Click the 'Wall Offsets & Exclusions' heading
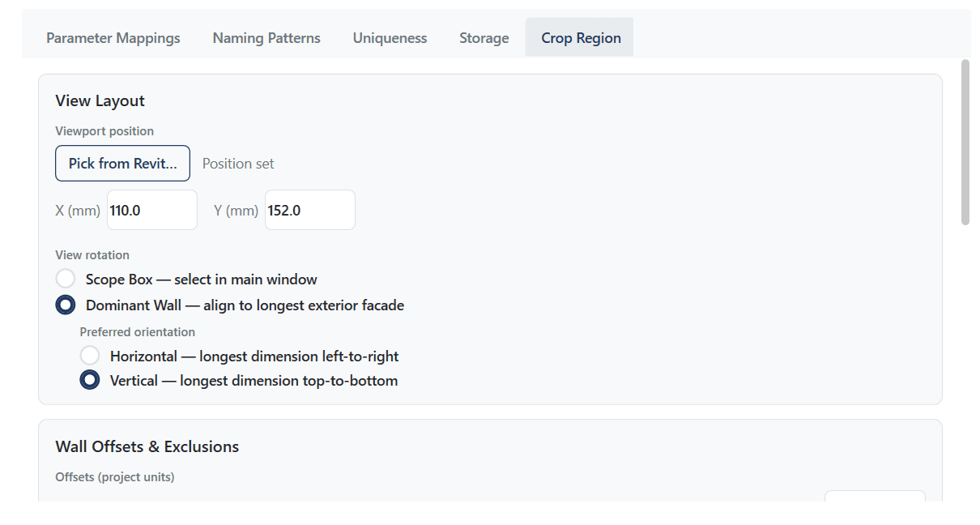 [x=147, y=446]
